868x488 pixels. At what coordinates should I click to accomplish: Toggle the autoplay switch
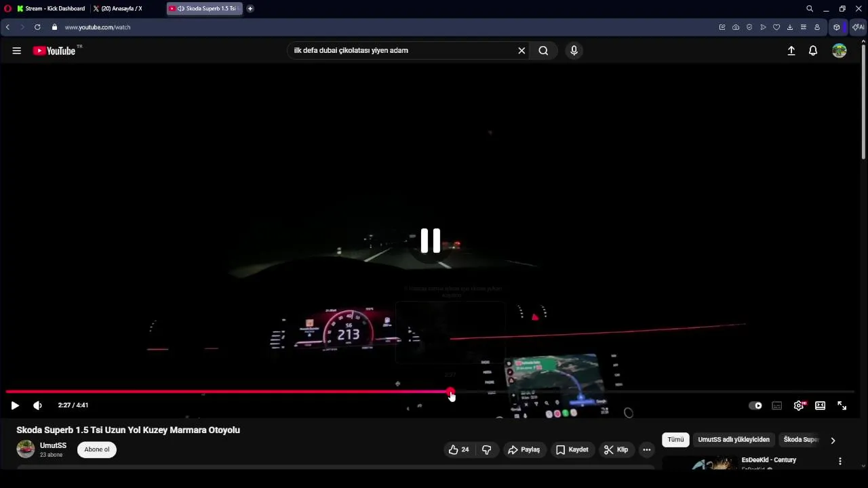(x=755, y=405)
